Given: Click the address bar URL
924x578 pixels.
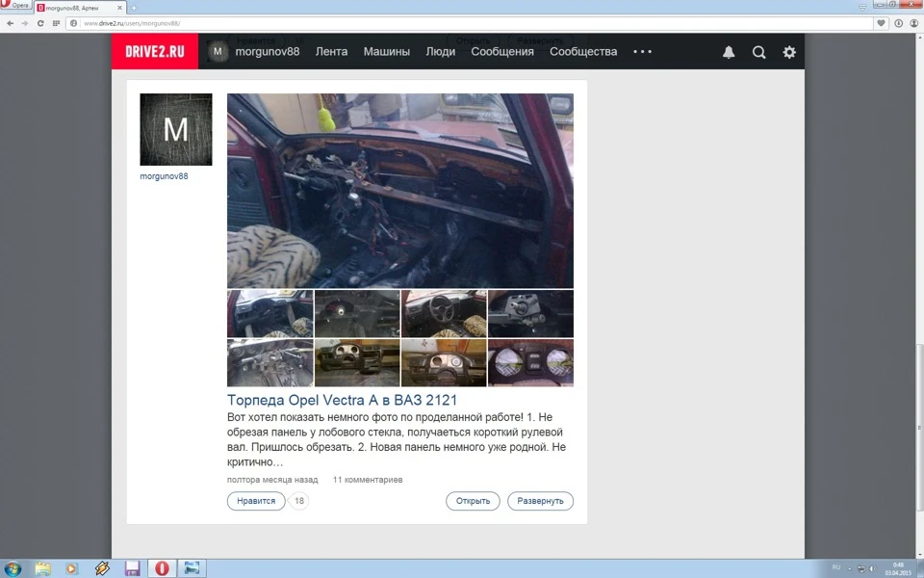Looking at the screenshot, I should [x=132, y=23].
